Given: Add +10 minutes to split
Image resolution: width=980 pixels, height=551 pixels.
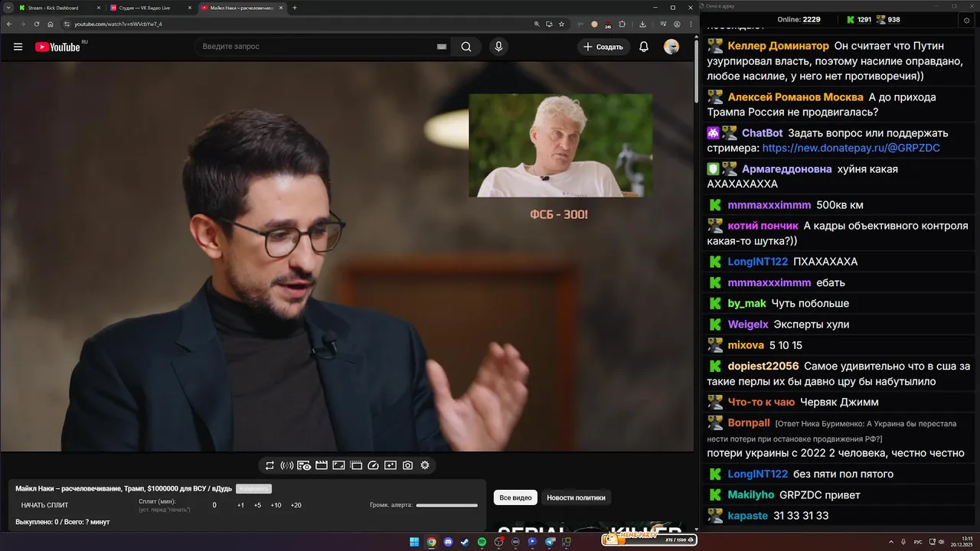Looking at the screenshot, I should pos(276,505).
